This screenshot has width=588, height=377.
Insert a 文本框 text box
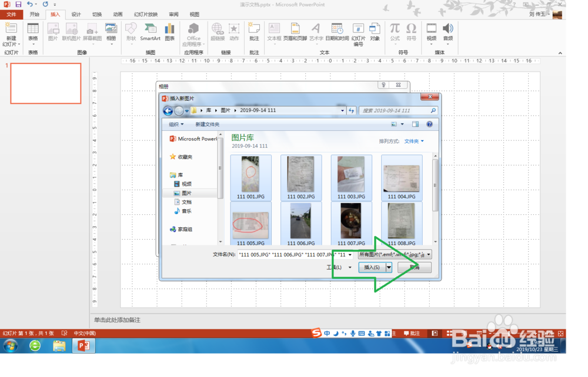[274, 32]
